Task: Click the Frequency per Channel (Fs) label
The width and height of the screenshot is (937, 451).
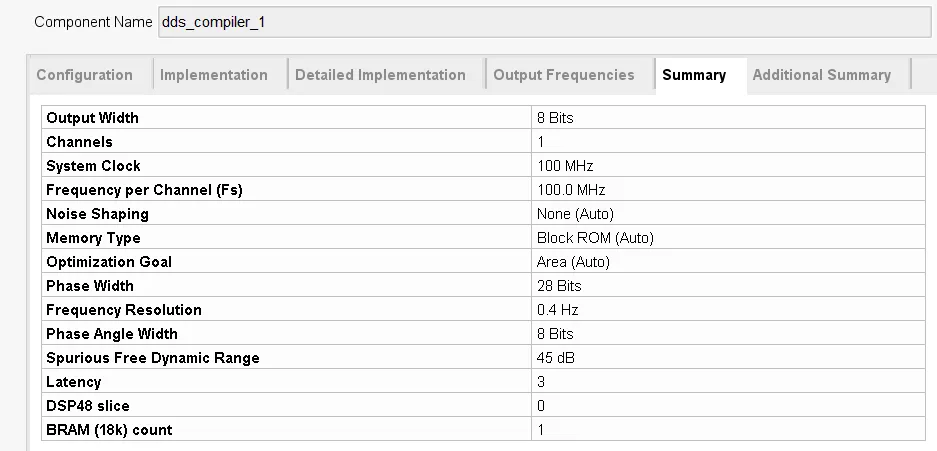Action: (145, 190)
